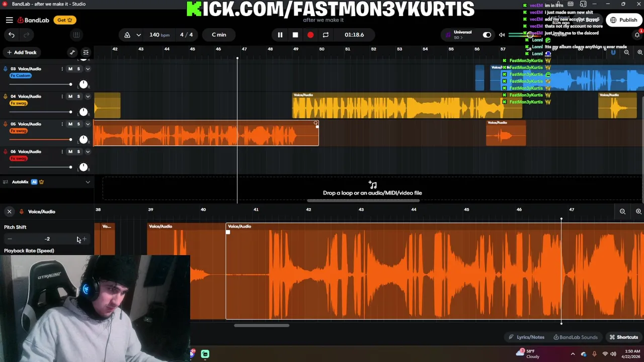This screenshot has width=644, height=362.
Task: Expand track 04 options chevron
Action: (88, 97)
